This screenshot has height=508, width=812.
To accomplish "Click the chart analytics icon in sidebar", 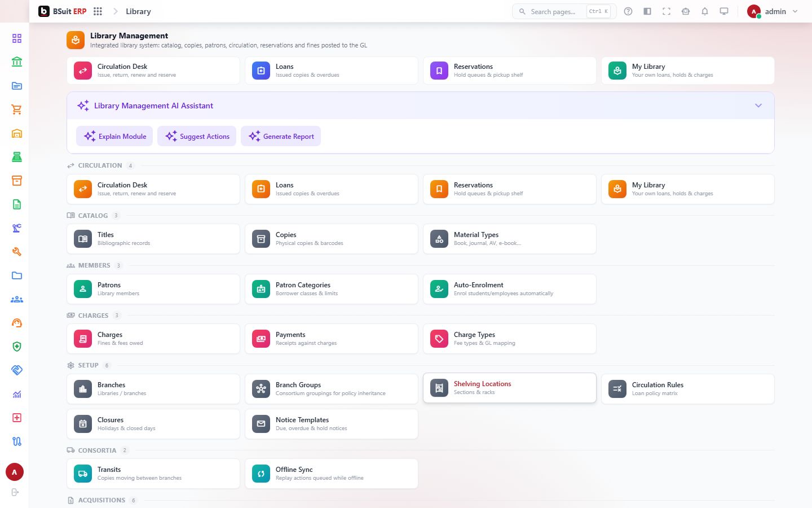I will [17, 394].
